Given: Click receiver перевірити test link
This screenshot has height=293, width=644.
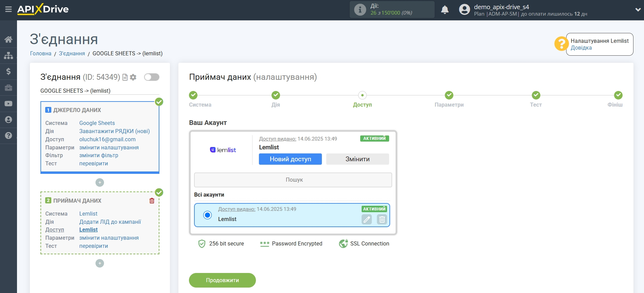Looking at the screenshot, I should 94,246.
